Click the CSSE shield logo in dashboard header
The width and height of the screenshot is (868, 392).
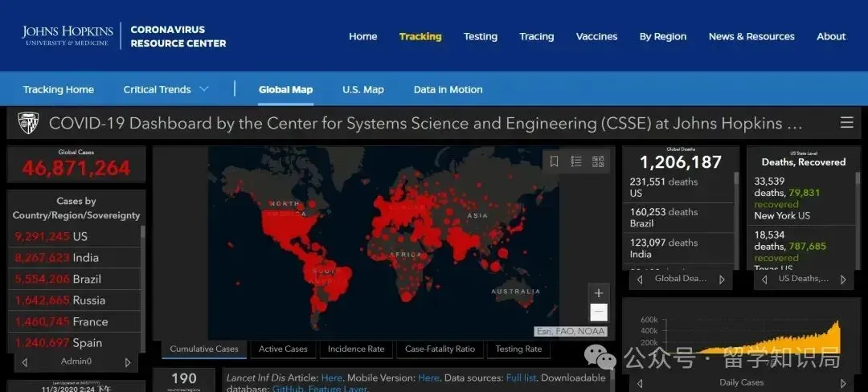28,123
